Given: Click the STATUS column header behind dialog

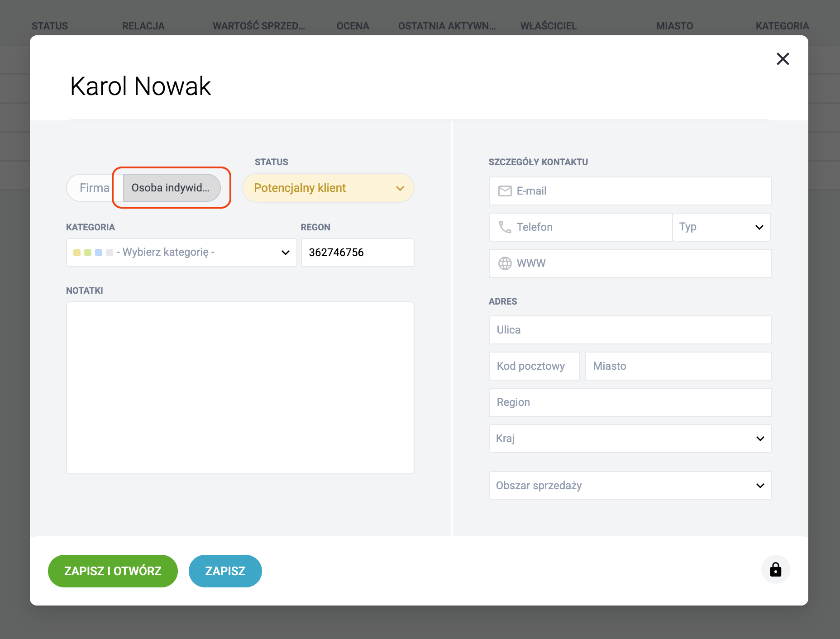Looking at the screenshot, I should click(50, 26).
